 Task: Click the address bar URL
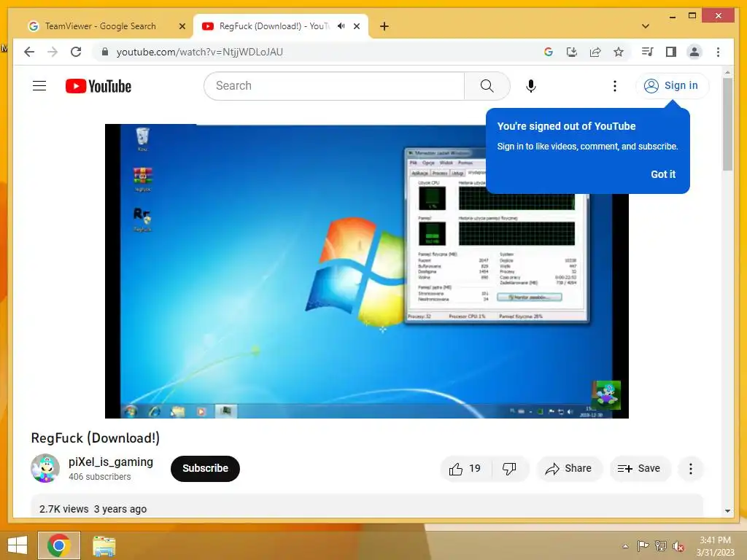[200, 52]
